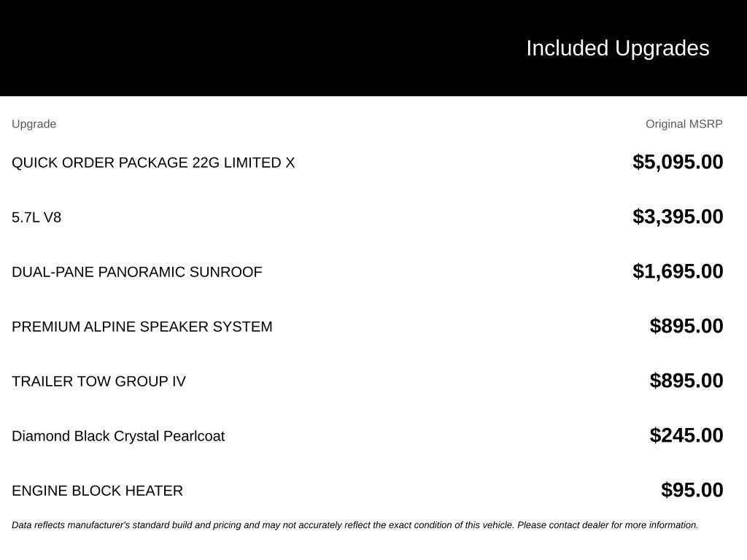The image size is (747, 560).
Task: Select the Engine Block Heater entry
Action: coord(97,491)
